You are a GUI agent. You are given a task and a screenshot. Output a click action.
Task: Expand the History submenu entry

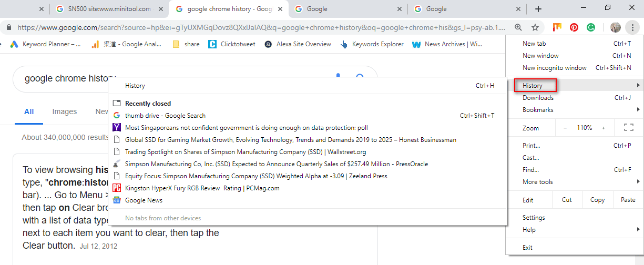575,85
